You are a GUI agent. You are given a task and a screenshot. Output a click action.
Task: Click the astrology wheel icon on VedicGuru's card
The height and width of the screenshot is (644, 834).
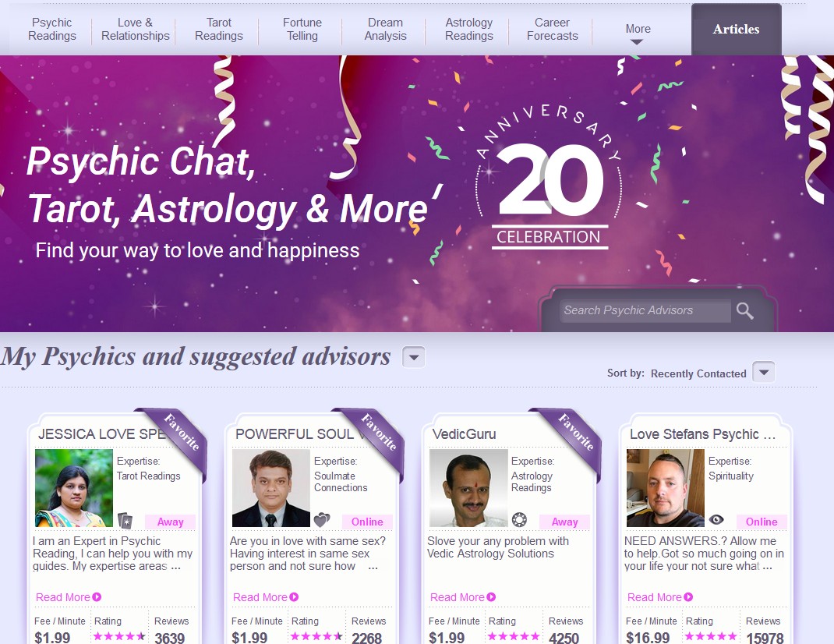coord(519,520)
